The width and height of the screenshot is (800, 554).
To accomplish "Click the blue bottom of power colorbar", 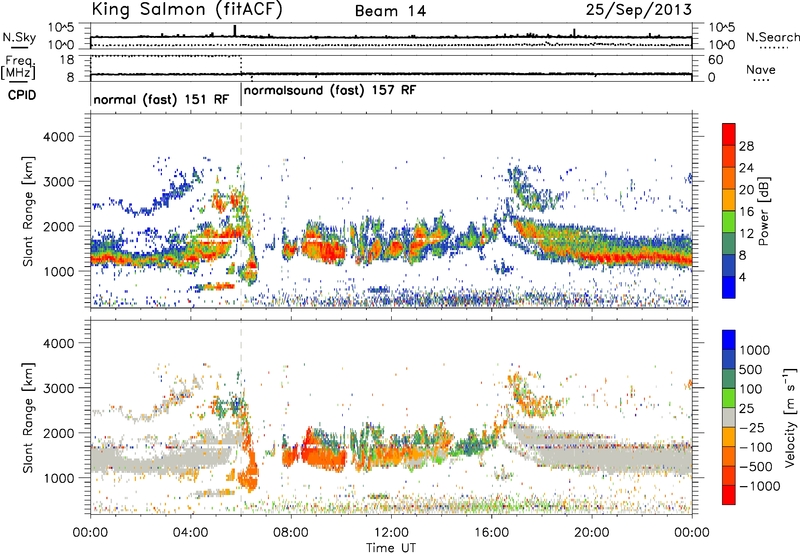I will (729, 286).
